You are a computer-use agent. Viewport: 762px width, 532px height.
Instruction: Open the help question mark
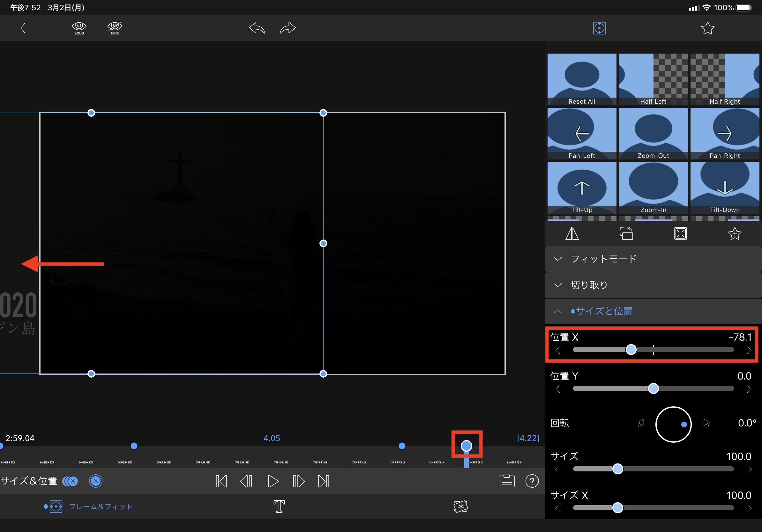click(532, 481)
